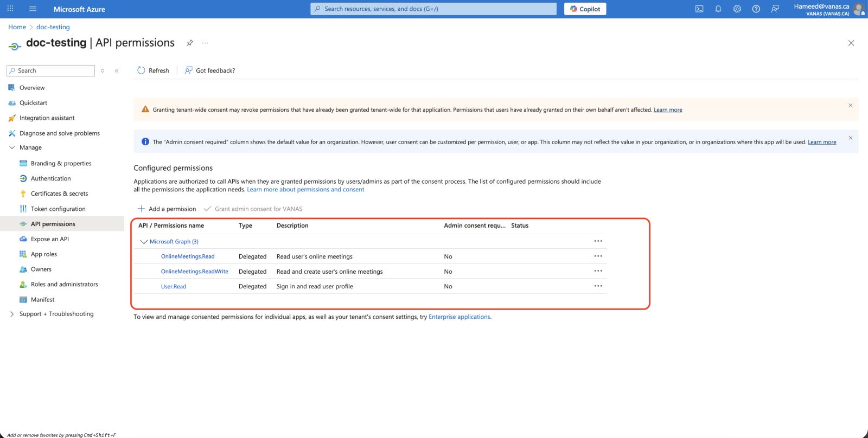Pin the doc-testing API permissions page

click(190, 43)
